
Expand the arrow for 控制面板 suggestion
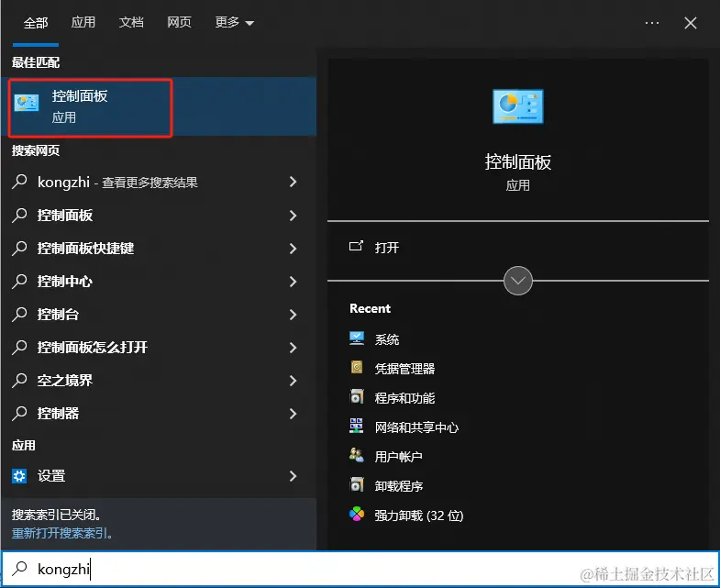[293, 215]
